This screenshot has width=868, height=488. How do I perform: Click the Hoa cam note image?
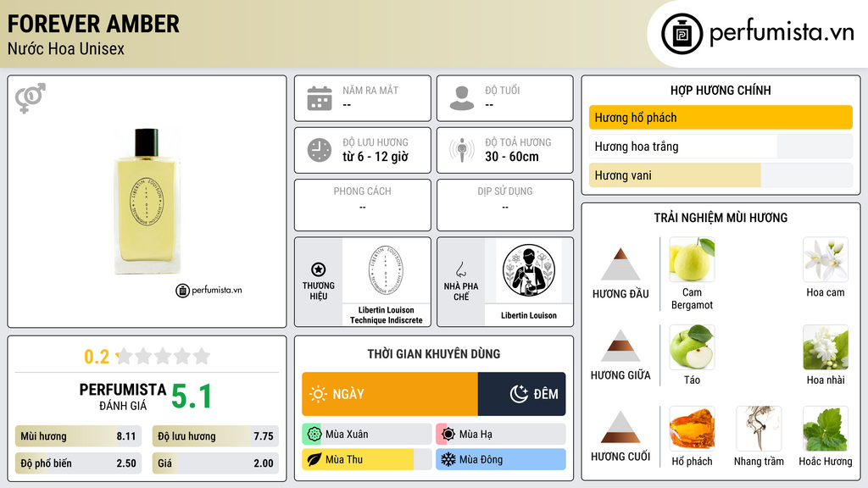click(826, 259)
